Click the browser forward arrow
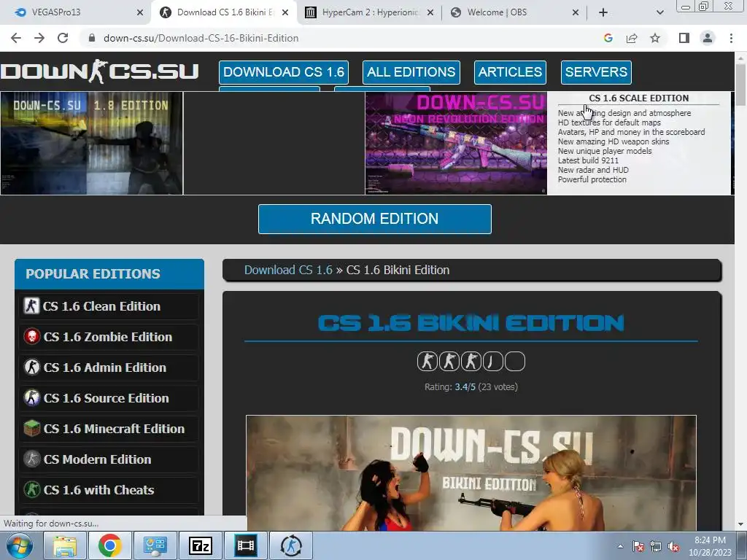 pyautogui.click(x=39, y=38)
